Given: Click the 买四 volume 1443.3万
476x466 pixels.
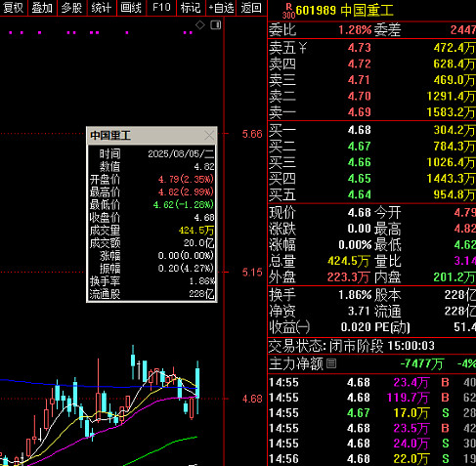Looking at the screenshot, I should coord(451,179).
